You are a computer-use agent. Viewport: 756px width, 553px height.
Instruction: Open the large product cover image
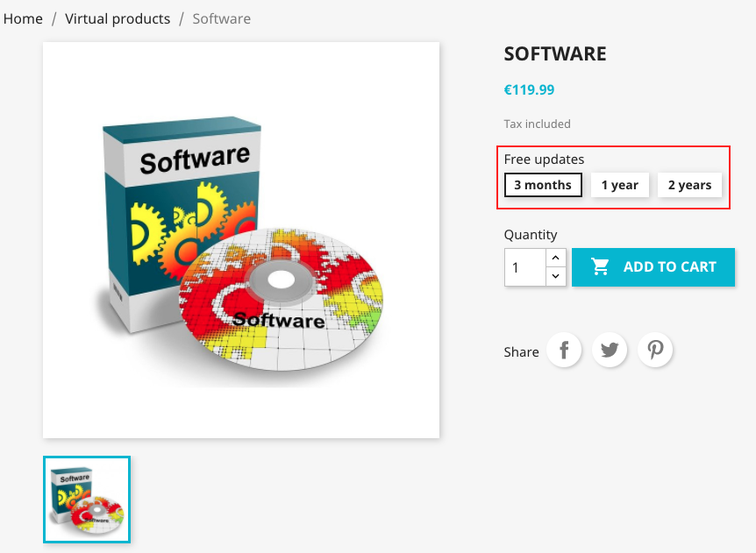click(241, 240)
